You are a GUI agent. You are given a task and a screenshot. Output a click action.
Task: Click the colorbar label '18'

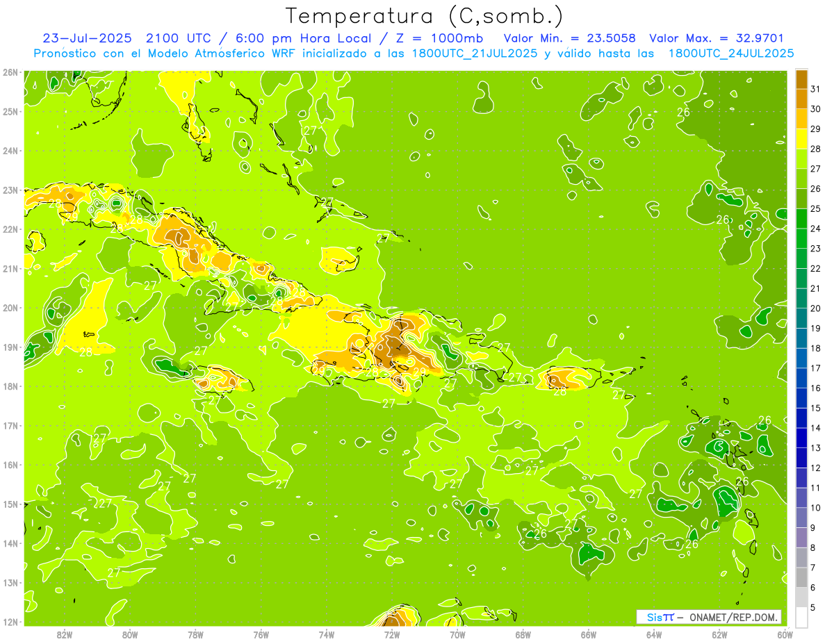(x=815, y=349)
